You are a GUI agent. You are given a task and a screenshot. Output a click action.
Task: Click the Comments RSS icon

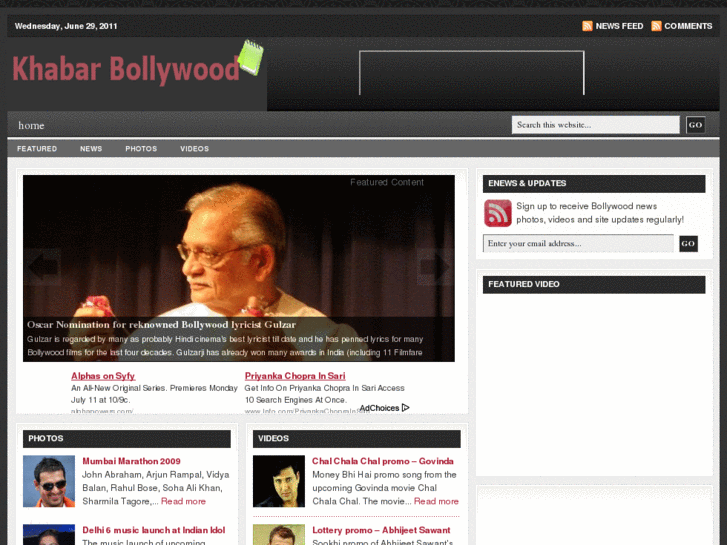click(x=656, y=26)
